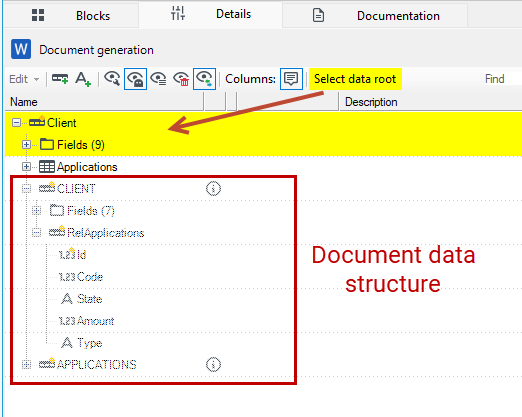This screenshot has width=522, height=417.
Task: Expand the Fields (7) folder
Action: (36, 211)
